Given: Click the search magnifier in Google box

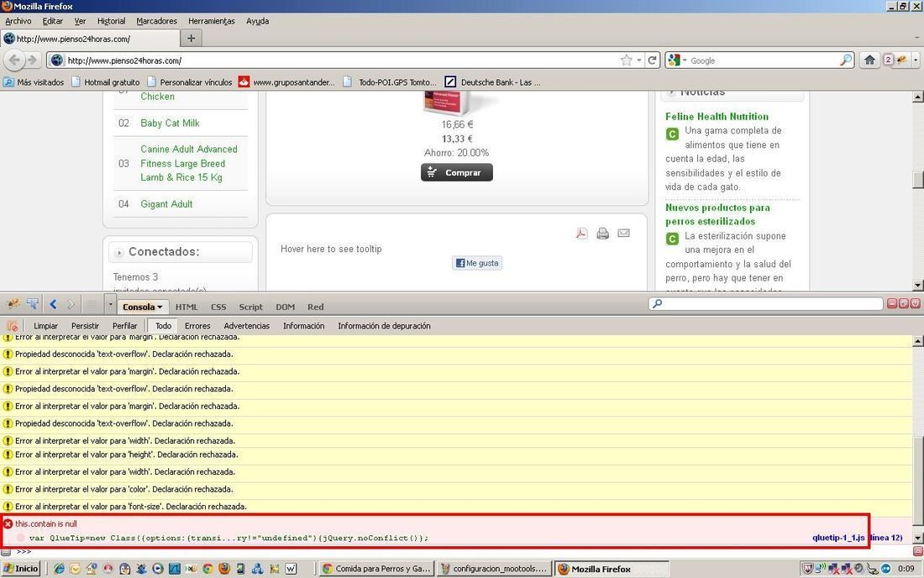Looking at the screenshot, I should [846, 60].
